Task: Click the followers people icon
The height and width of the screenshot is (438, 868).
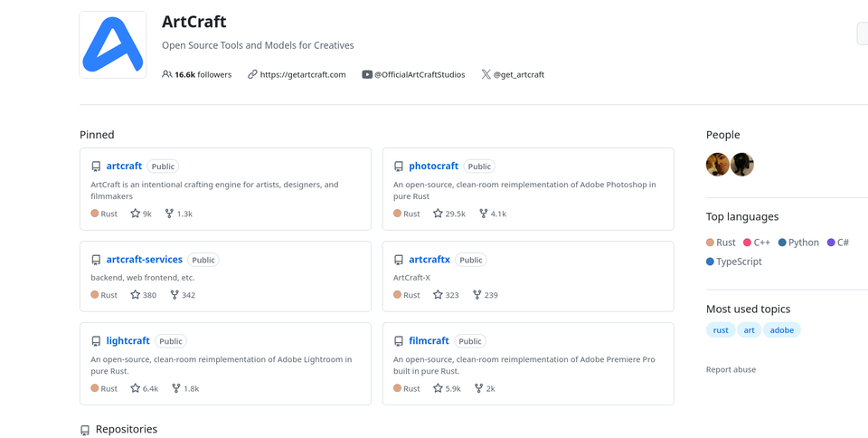Action: click(x=166, y=74)
